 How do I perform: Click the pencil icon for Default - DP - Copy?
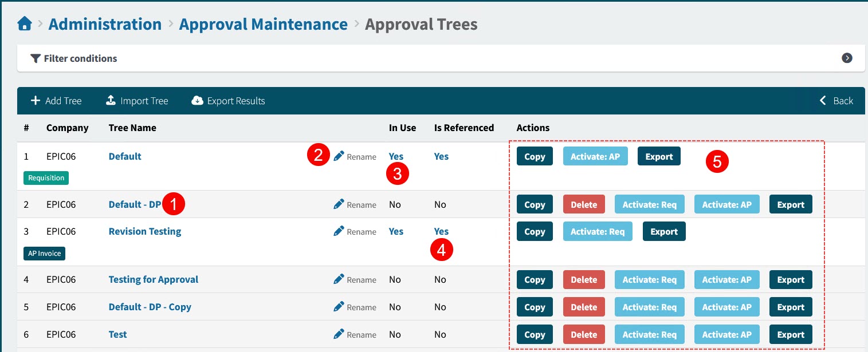(x=339, y=306)
